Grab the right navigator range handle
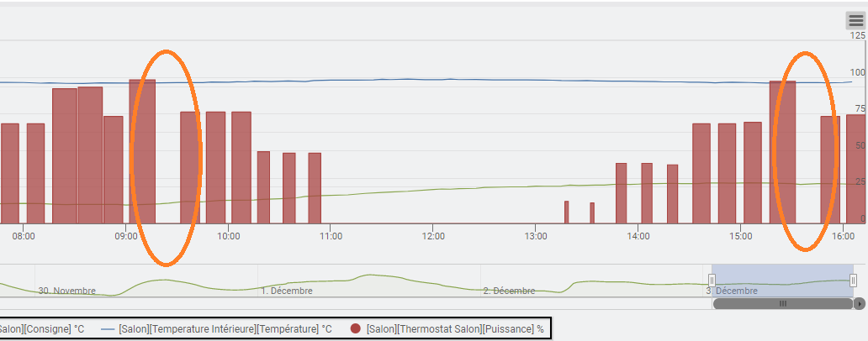Screen dimensions: 868x341 [x=853, y=281]
